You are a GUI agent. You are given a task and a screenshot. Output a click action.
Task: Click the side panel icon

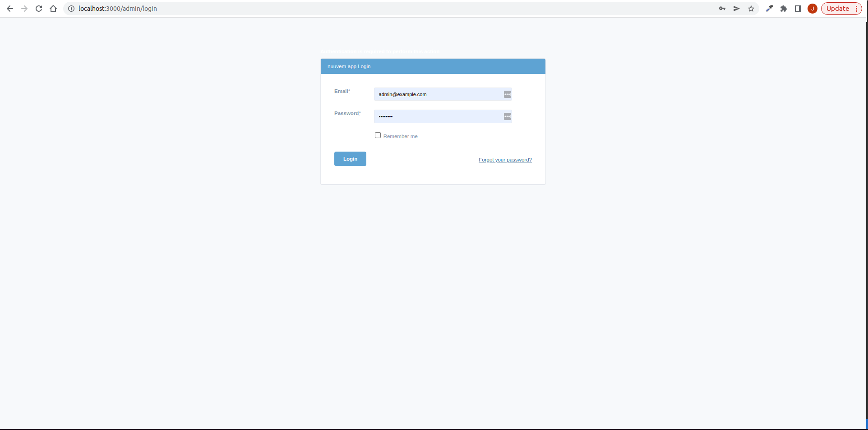click(x=798, y=9)
